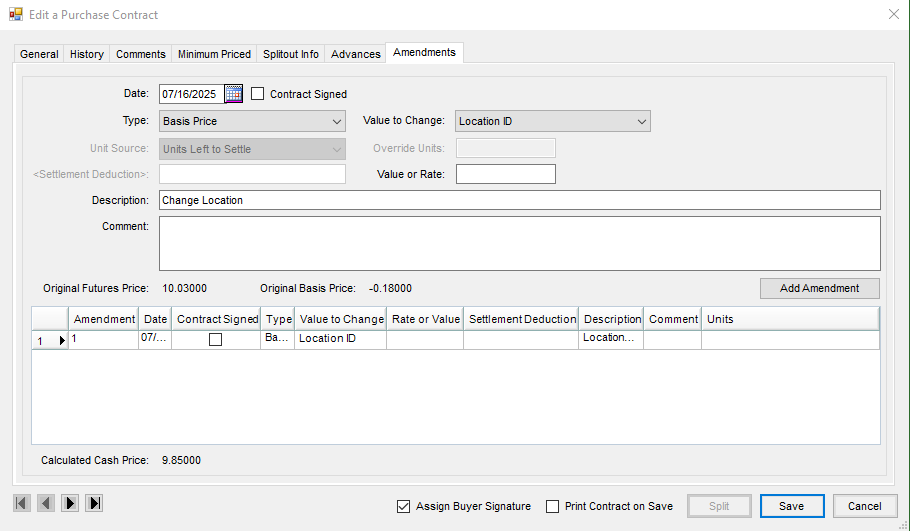
Task: Click the empty Rate or Value cell in row 1
Action: pyautogui.click(x=425, y=339)
